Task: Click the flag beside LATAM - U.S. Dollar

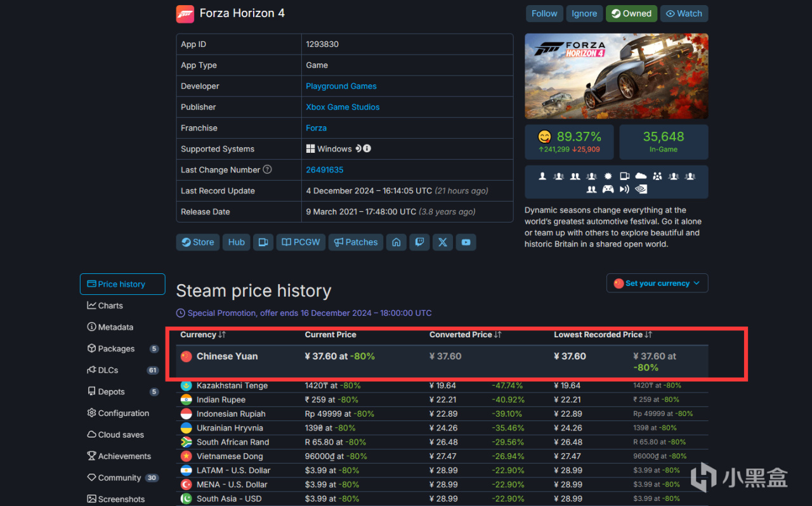Action: [x=186, y=470]
